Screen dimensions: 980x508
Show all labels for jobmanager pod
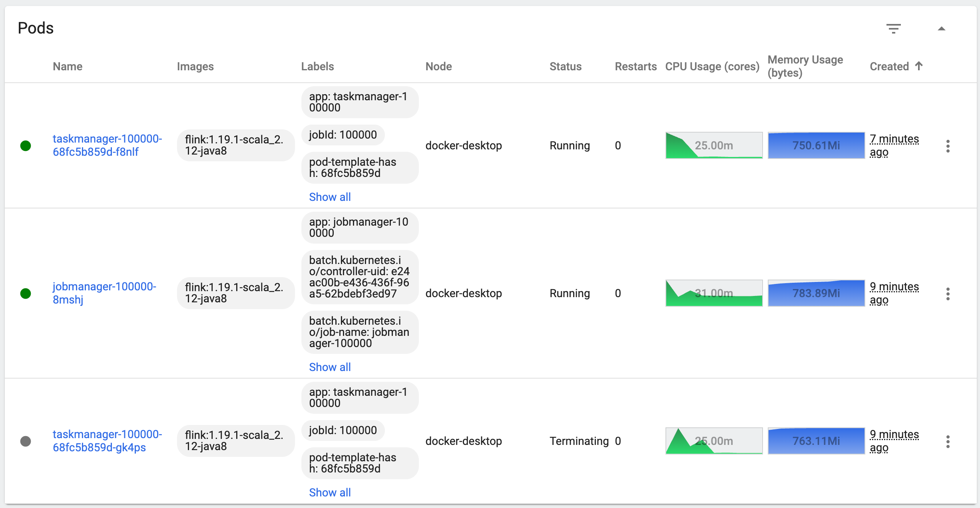click(330, 367)
